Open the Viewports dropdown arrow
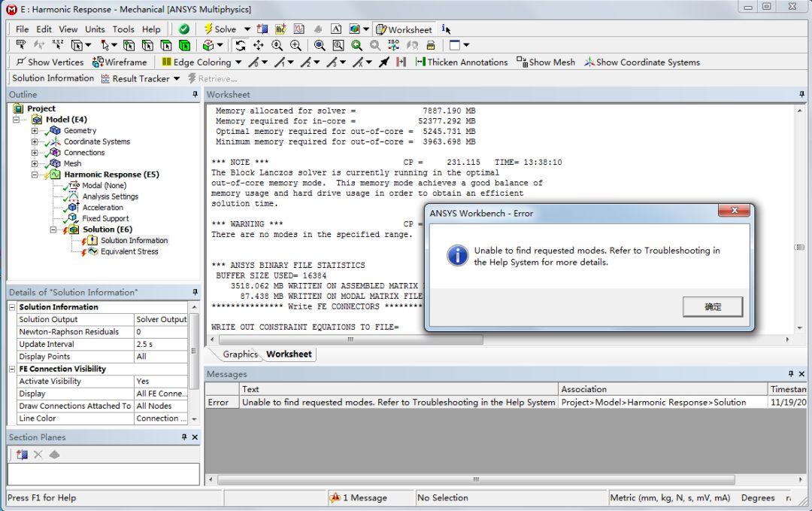812x511 pixels. pos(466,46)
